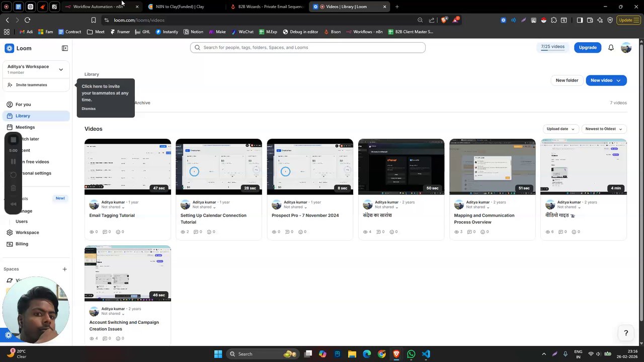This screenshot has height=362, width=644.
Task: Open the profile avatar menu
Action: tap(626, 48)
